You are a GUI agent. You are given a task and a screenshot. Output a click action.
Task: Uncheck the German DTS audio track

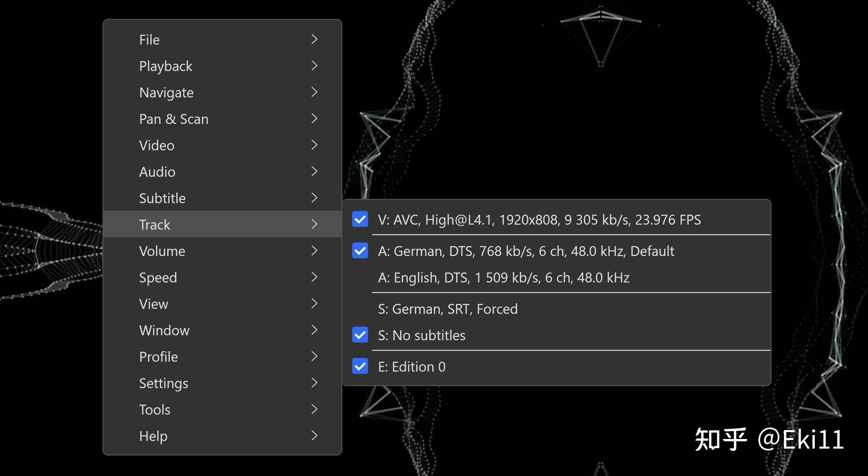[x=360, y=251]
